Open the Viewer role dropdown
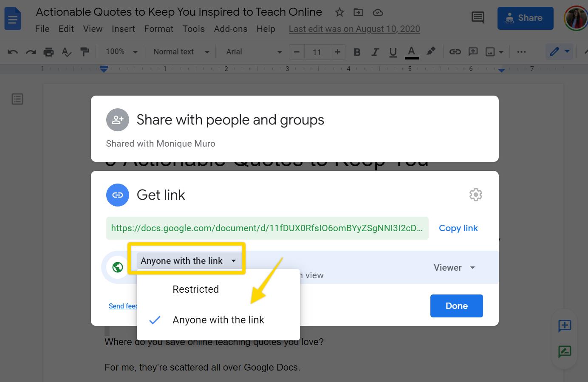This screenshot has height=382, width=588. click(454, 268)
